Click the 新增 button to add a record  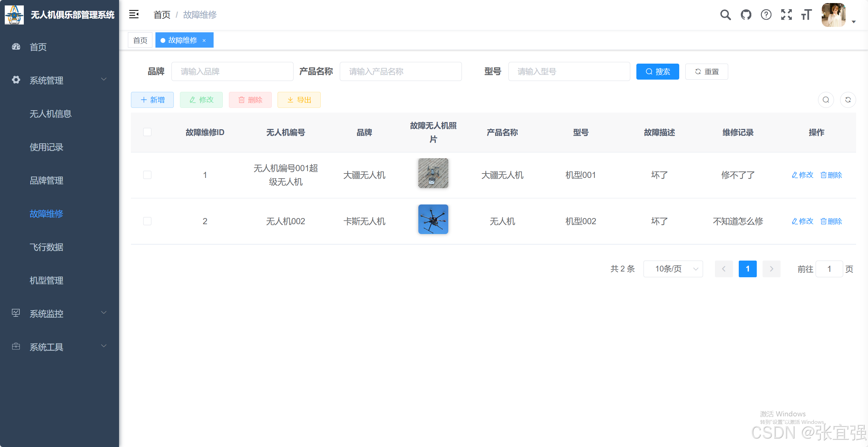(x=152, y=100)
